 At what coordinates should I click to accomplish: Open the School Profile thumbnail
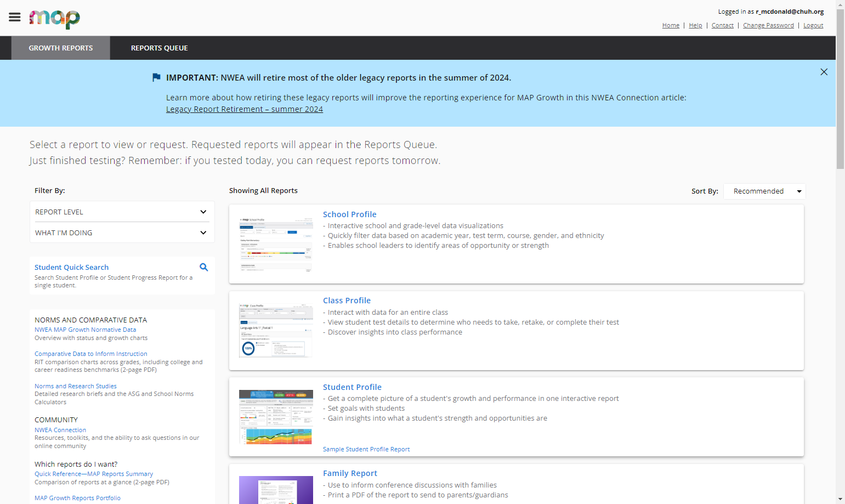point(276,244)
